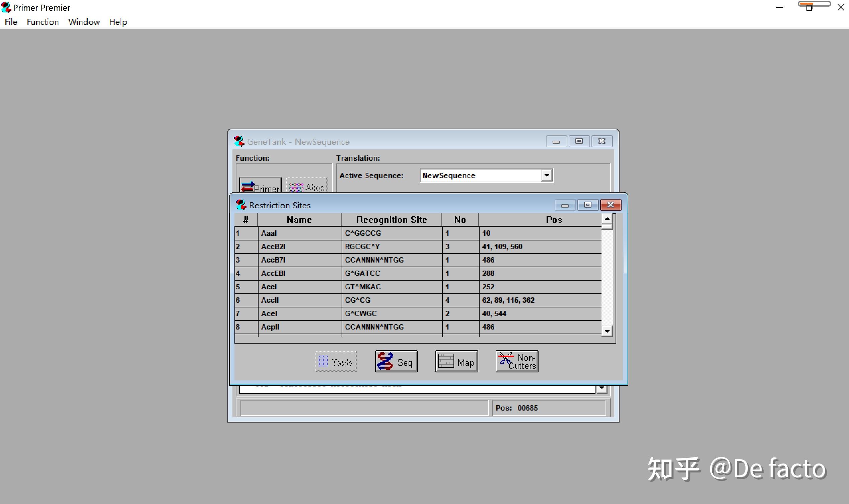
Task: Select the AccEBI enzyme name
Action: coord(273,273)
